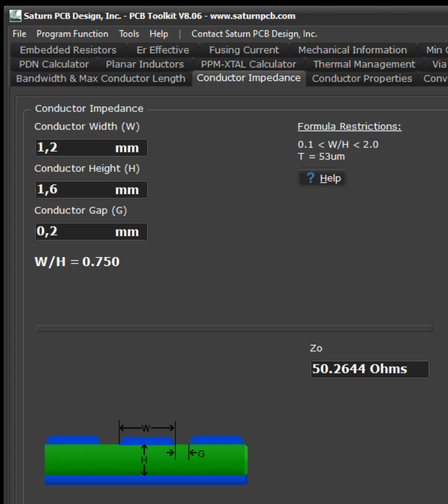Click the Help button under formula restrictions
Screen dimensions: 448x504
click(322, 178)
